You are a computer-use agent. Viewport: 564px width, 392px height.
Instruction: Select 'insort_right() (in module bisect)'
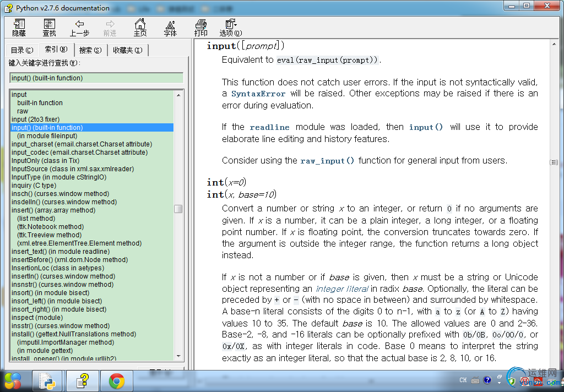coord(59,309)
